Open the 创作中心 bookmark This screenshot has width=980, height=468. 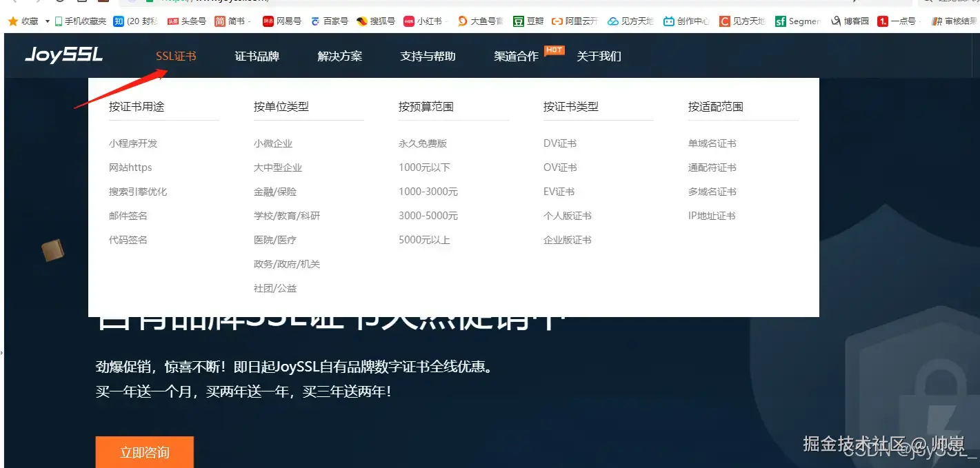click(x=686, y=21)
